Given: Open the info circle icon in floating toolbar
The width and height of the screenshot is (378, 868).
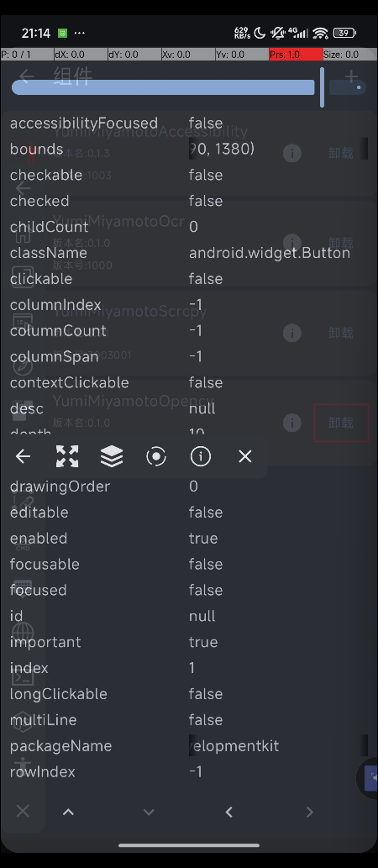Looking at the screenshot, I should click(201, 456).
